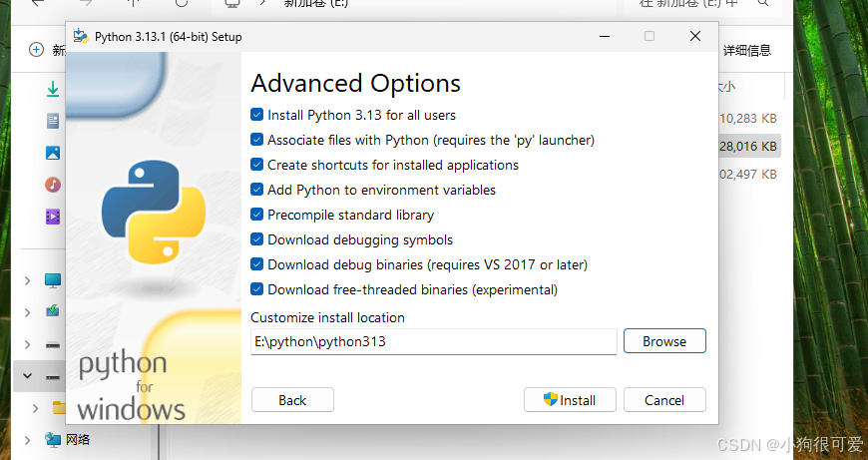Viewport: 868px width, 460px height.
Task: Cancel the Python setup
Action: (x=664, y=400)
